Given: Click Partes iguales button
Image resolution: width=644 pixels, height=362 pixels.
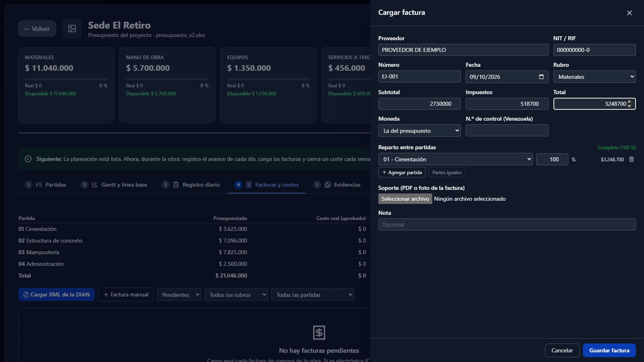Looking at the screenshot, I should coord(447,172).
